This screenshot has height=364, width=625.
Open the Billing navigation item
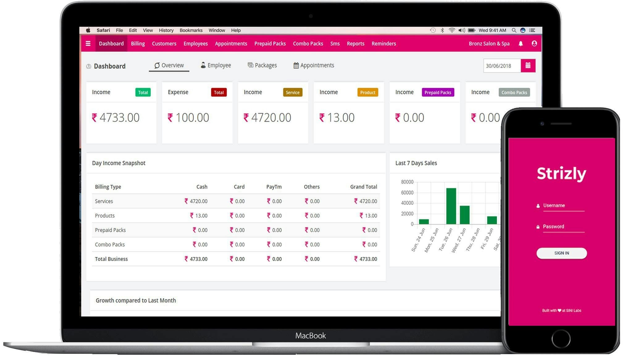138,43
